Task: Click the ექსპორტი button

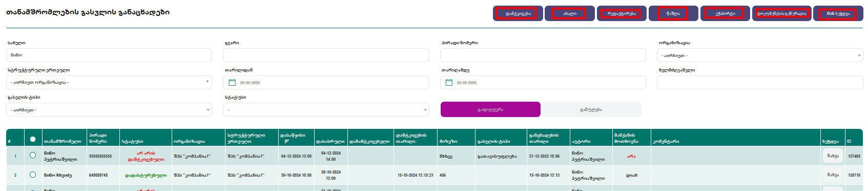Action: 725,13
